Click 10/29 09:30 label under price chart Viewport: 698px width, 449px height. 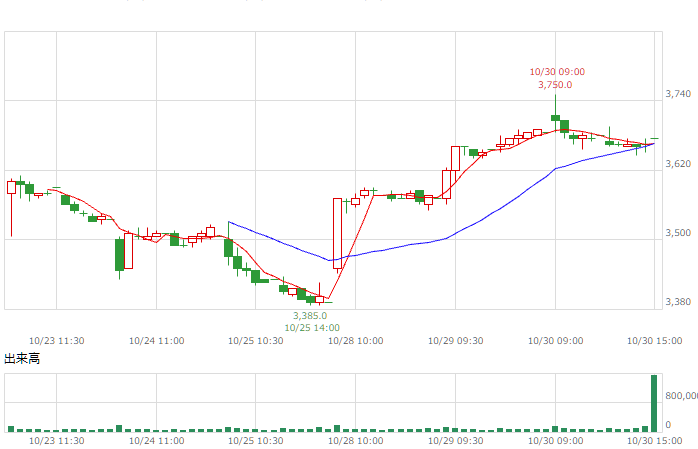tap(455, 341)
